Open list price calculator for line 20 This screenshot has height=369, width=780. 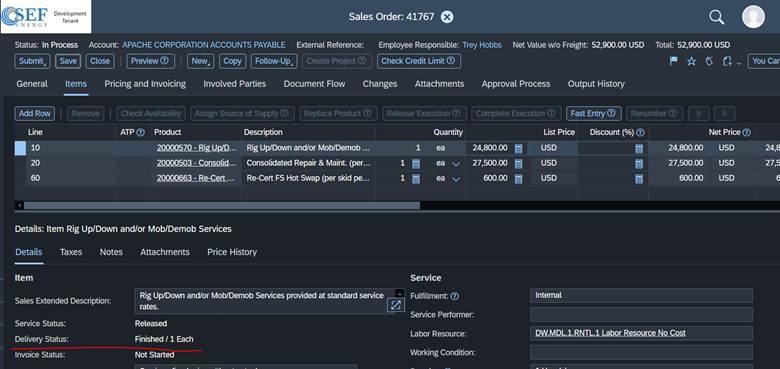[518, 164]
